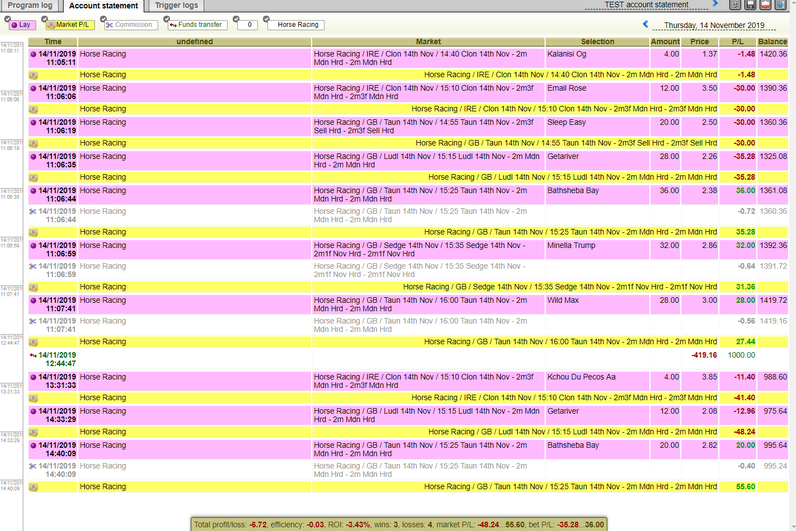The image size is (796, 531).
Task: Click lay icon on Wild Max row
Action: (x=34, y=300)
